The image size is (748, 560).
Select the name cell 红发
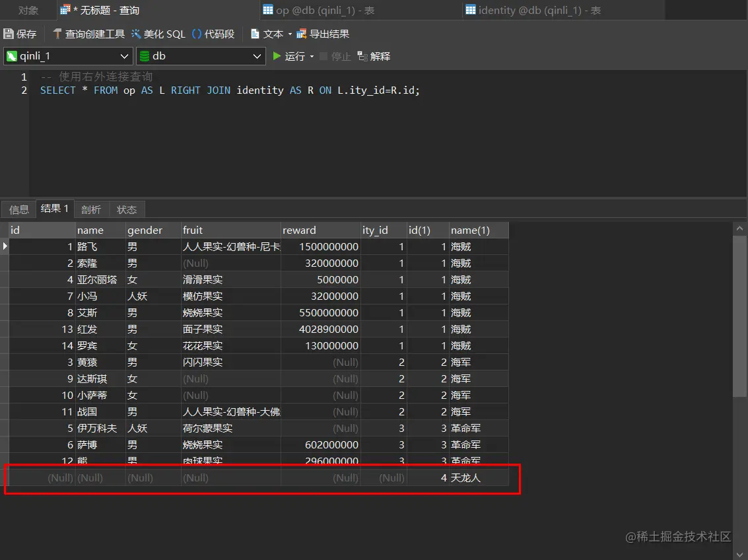(x=100, y=329)
